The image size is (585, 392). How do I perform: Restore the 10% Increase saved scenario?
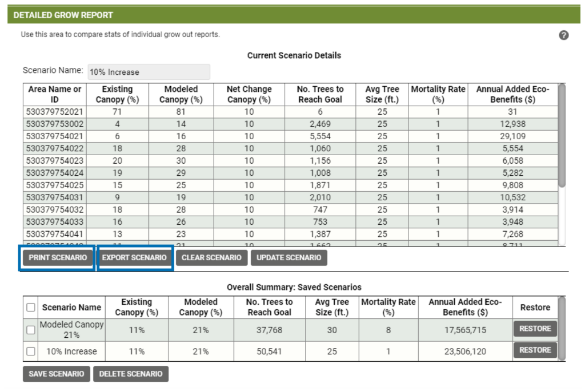click(x=535, y=350)
